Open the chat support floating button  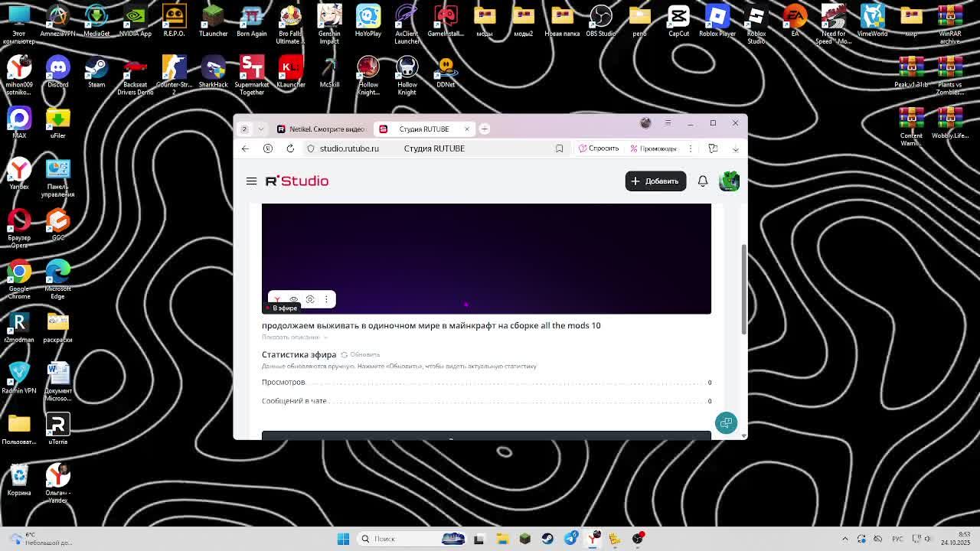(x=726, y=422)
